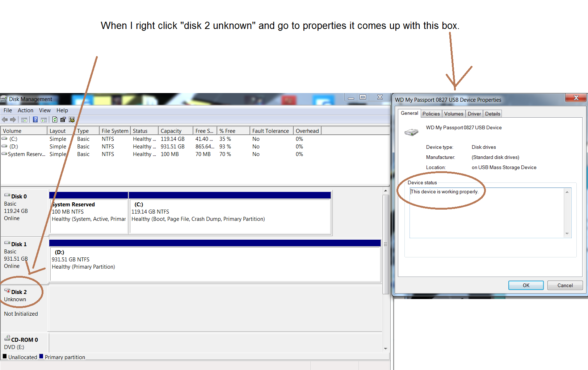Click the Forward arrow in Disk Management toolbar

13,120
